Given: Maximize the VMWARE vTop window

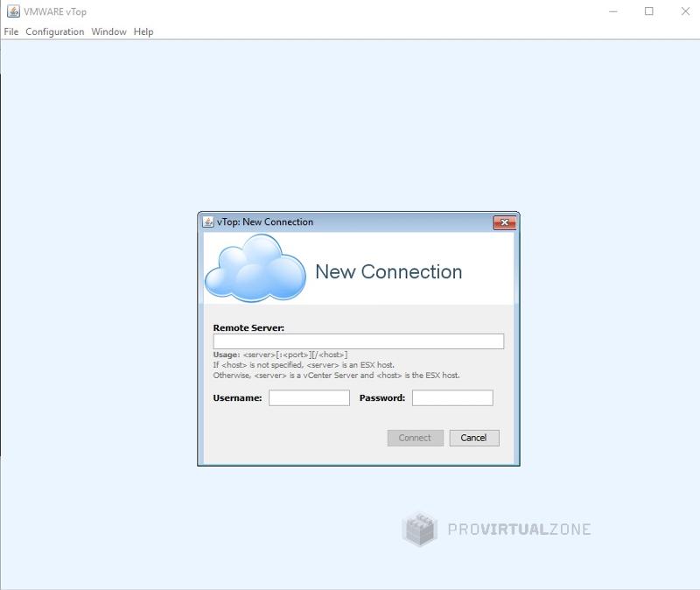Looking at the screenshot, I should click(649, 11).
